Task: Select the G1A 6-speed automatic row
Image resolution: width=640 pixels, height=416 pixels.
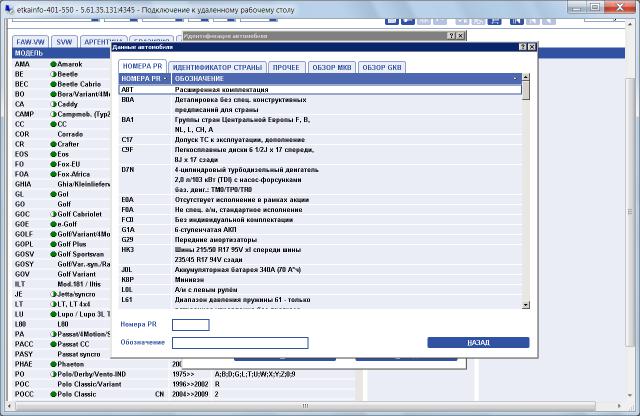Action: 320,229
